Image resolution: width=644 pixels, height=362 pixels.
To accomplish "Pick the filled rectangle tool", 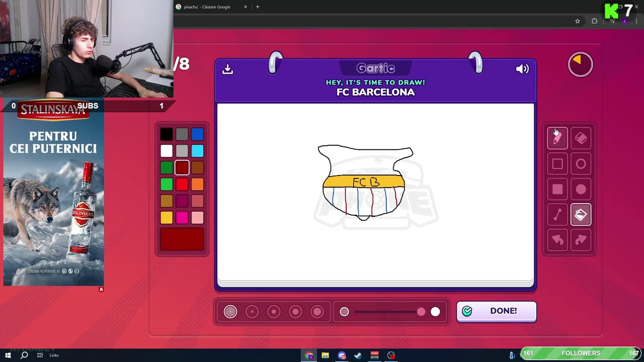I will (557, 190).
